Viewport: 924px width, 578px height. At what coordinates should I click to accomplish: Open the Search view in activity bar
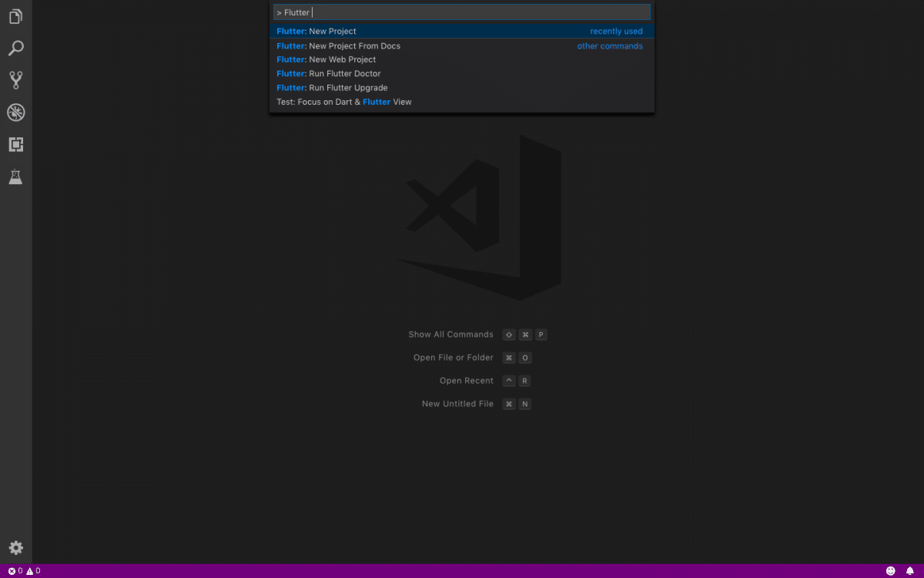[x=15, y=49]
